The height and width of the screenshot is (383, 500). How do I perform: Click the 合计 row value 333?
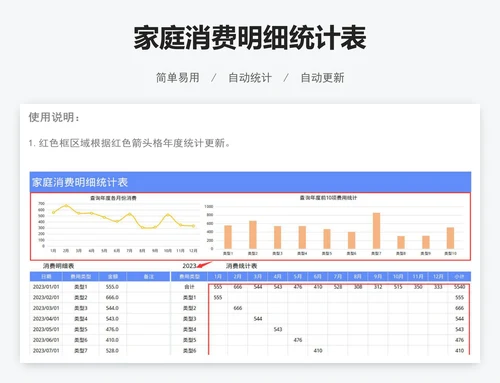pyautogui.click(x=438, y=287)
